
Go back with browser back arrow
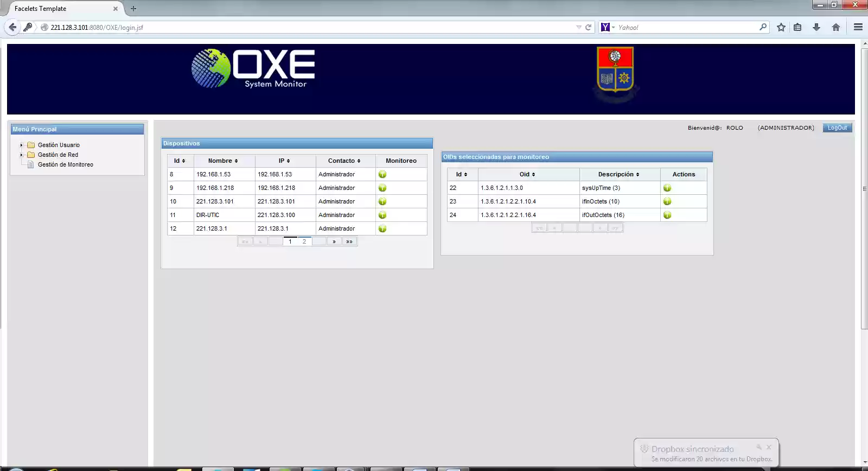[x=12, y=27]
